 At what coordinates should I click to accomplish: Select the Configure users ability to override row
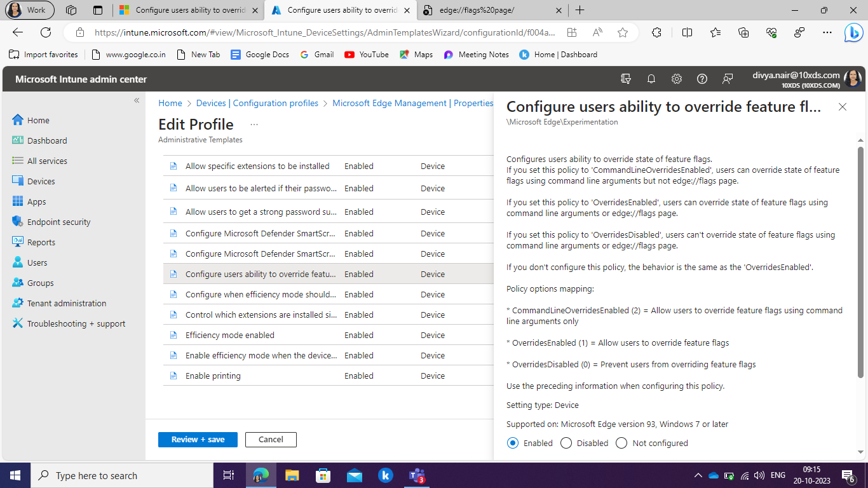pyautogui.click(x=329, y=274)
